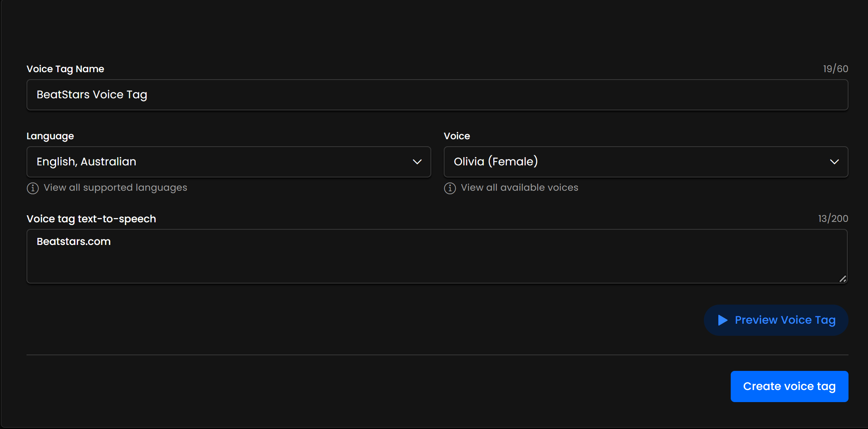Click info icon beside available voices

(450, 188)
